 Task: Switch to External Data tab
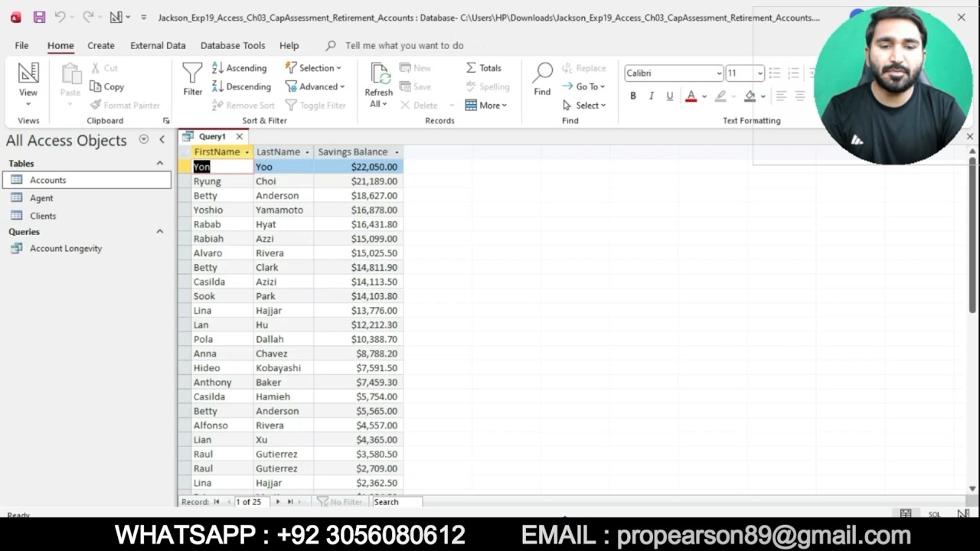point(158,45)
